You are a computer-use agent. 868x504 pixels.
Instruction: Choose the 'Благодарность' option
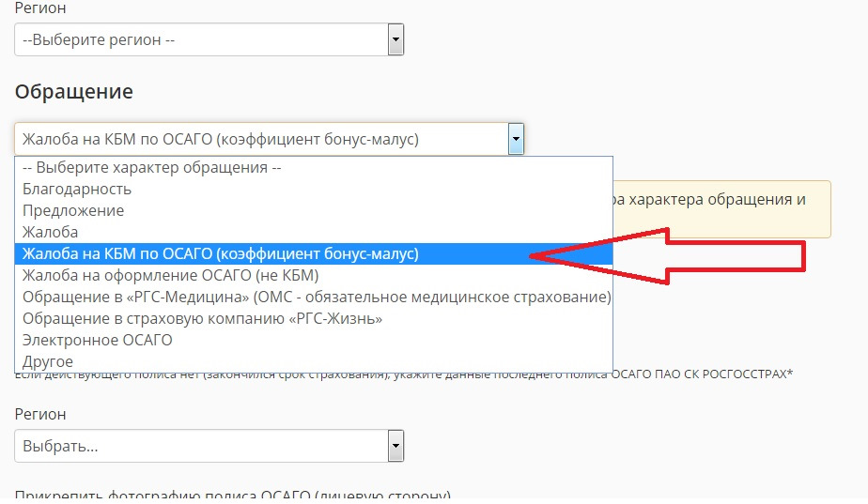(x=314, y=190)
